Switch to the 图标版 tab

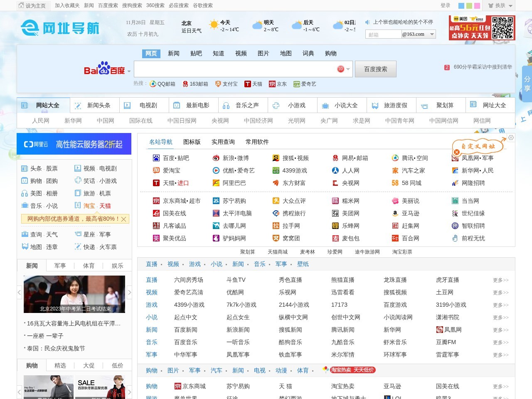192,142
